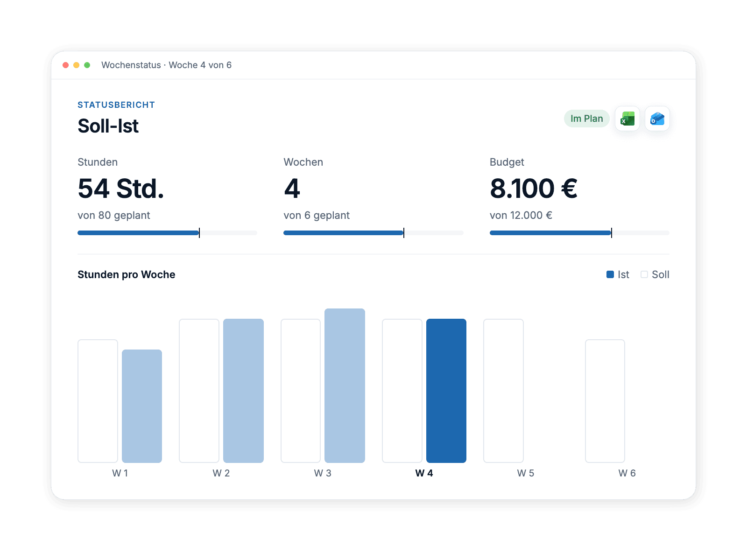Viewport: 747px width, 560px height.
Task: Open the Outlook share icon
Action: [x=657, y=119]
